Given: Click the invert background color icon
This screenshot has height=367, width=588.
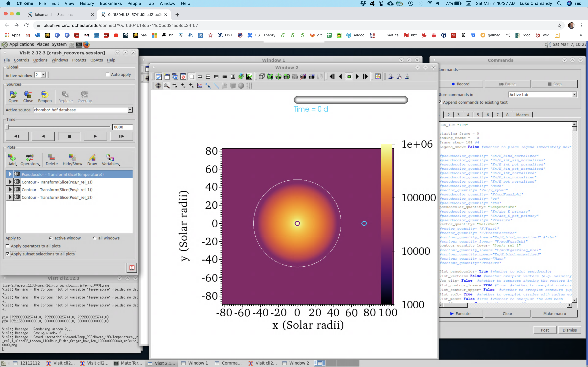Looking at the screenshot, I should click(x=249, y=77).
